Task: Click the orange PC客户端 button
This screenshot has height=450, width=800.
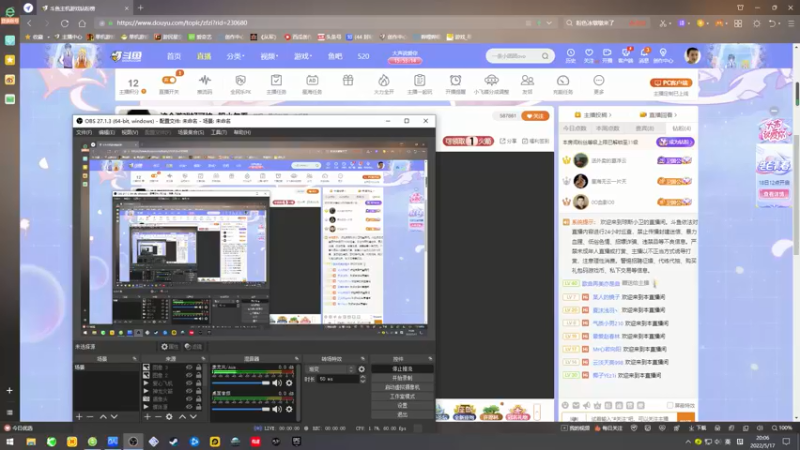Action: [670, 83]
